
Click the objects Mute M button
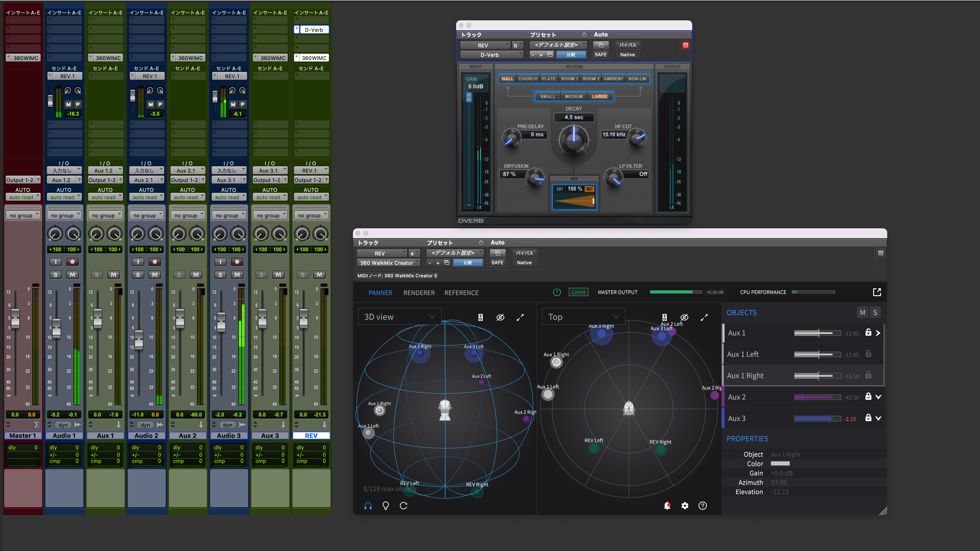click(862, 313)
